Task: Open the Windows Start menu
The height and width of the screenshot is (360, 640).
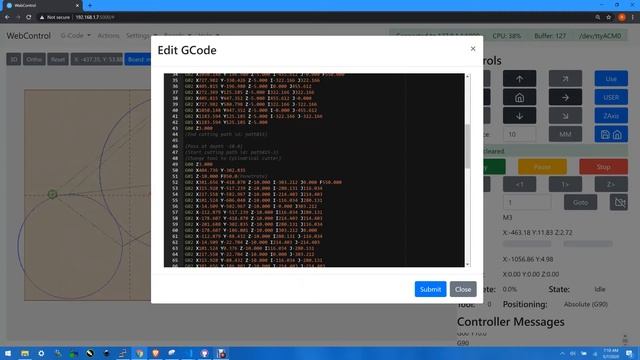Action: pyautogui.click(x=8, y=353)
